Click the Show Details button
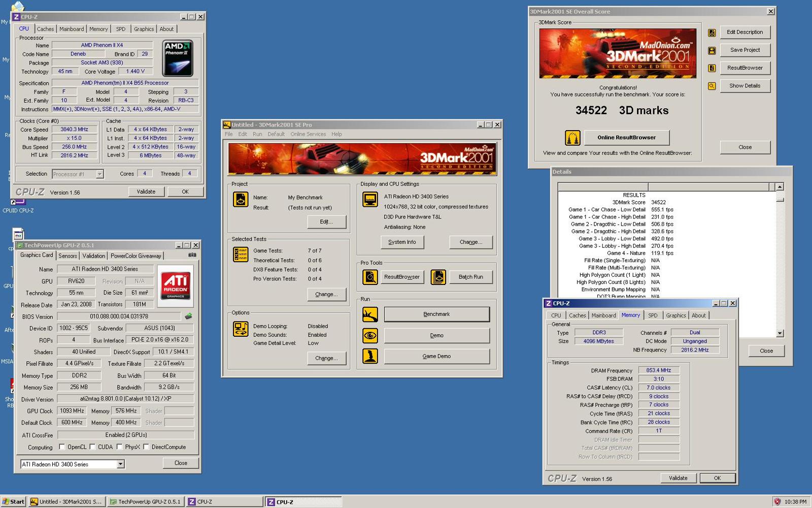812x508 pixels. (x=745, y=86)
